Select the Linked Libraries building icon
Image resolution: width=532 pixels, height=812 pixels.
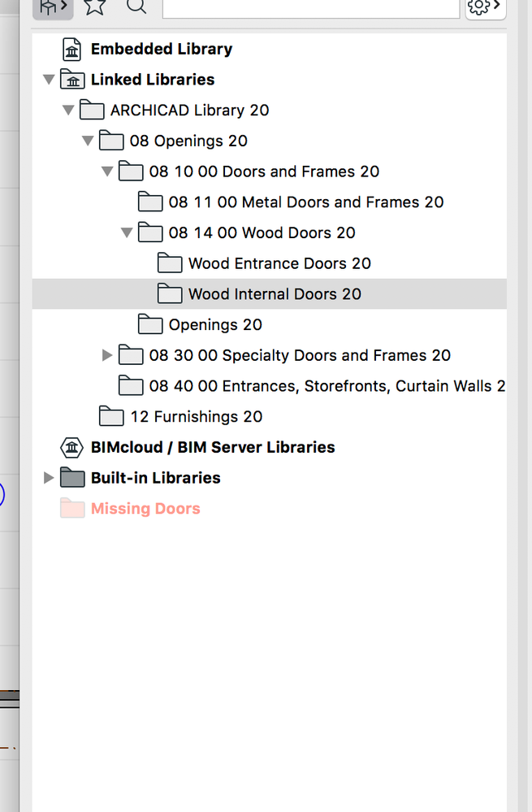71,80
